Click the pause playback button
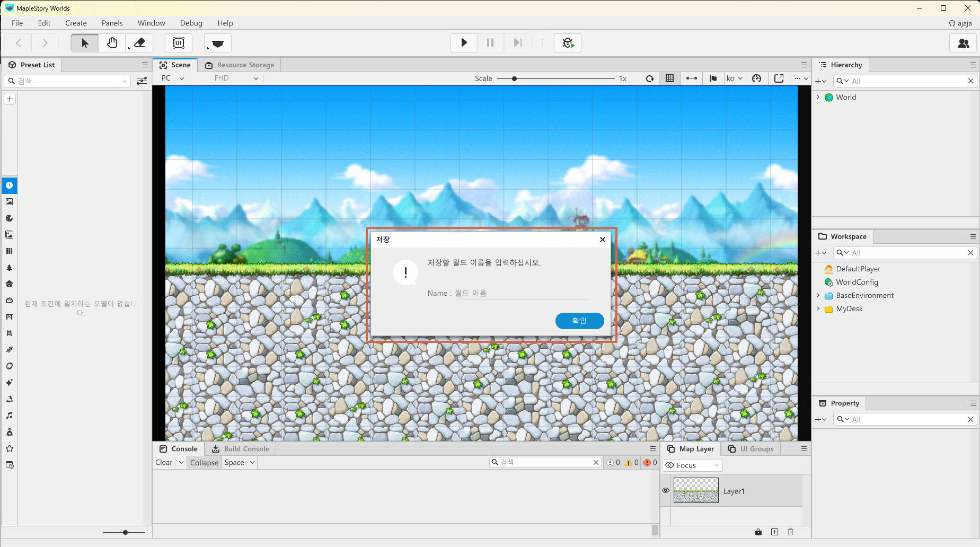 (490, 43)
